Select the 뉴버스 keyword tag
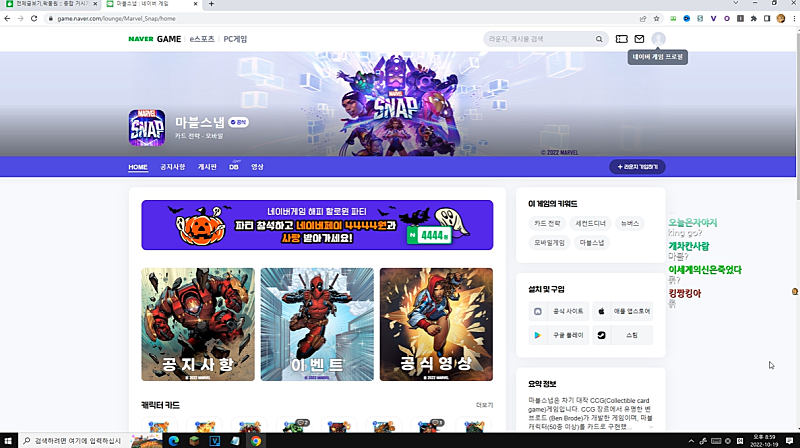 (x=630, y=223)
